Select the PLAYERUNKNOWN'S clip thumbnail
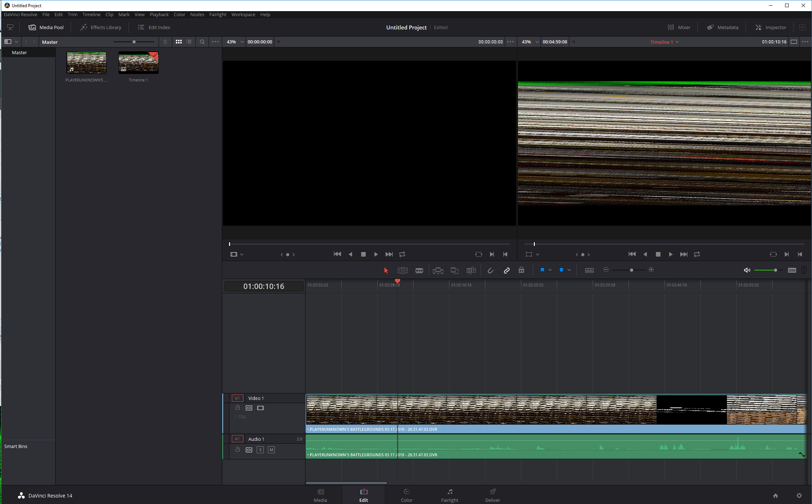812x504 pixels. click(x=87, y=63)
